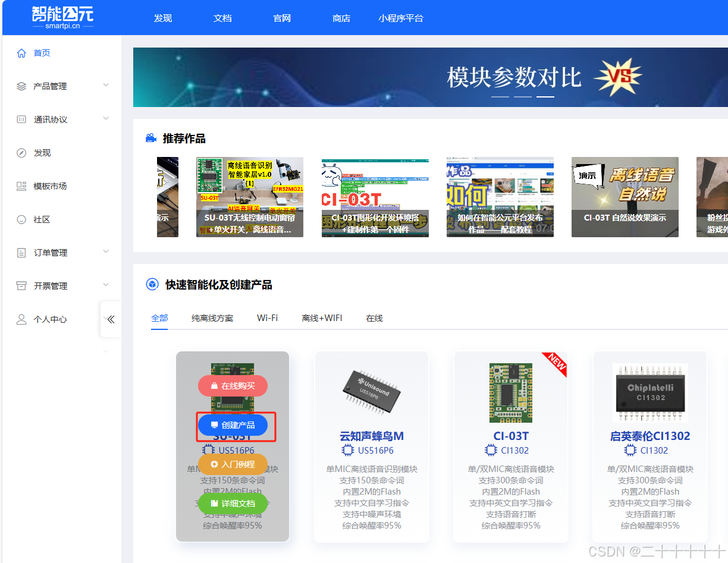728x563 pixels.
Task: Click the 个人中心 user icon
Action: pyautogui.click(x=21, y=319)
